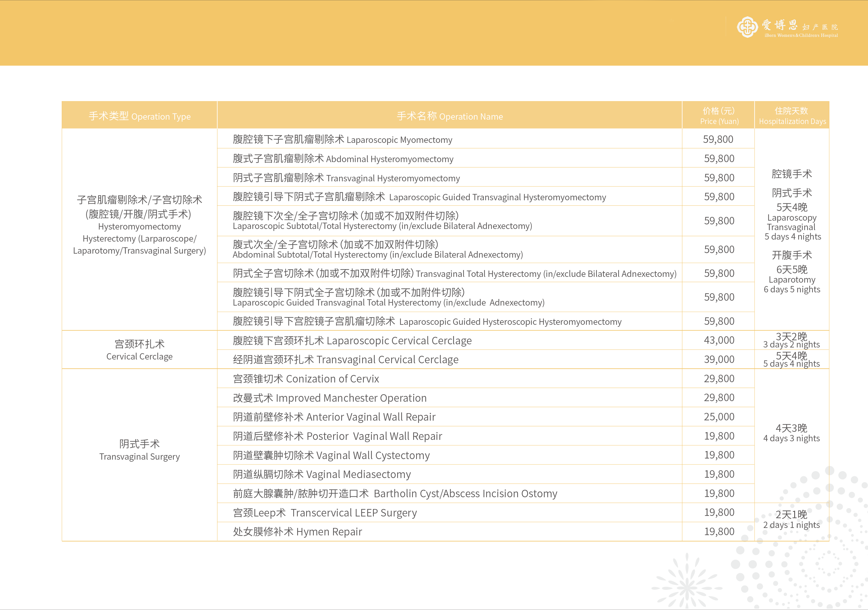This screenshot has height=610, width=868.
Task: Select 'Anterior Vaginal Wall Repair' row
Action: pyautogui.click(x=450, y=417)
